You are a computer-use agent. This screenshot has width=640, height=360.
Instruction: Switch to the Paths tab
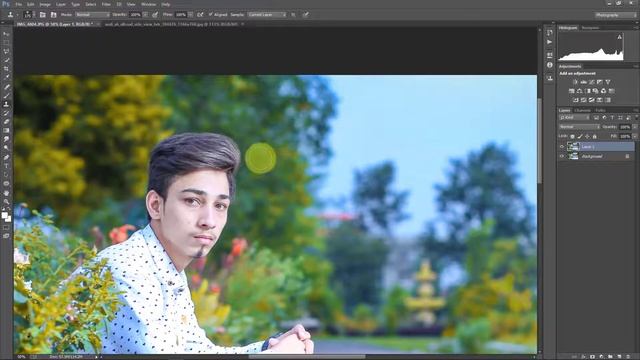pyautogui.click(x=600, y=110)
